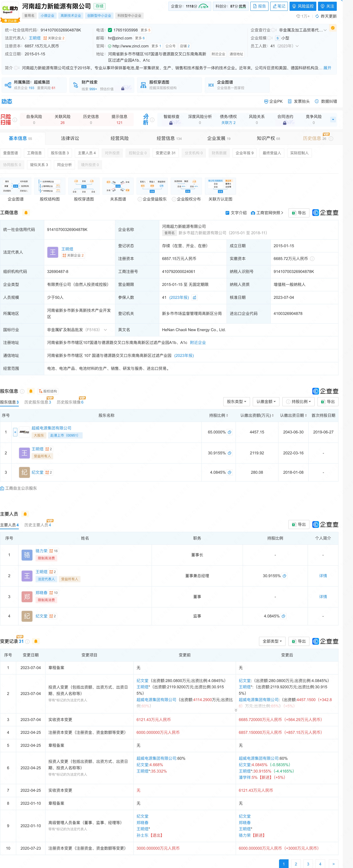Click the 报告 report button
This screenshot has height=868, width=353.
coord(259,6)
